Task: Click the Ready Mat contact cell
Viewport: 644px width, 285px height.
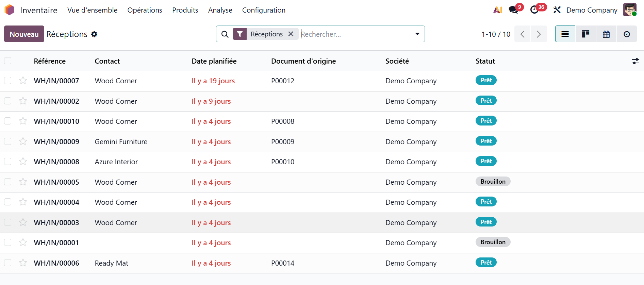Action: click(112, 263)
